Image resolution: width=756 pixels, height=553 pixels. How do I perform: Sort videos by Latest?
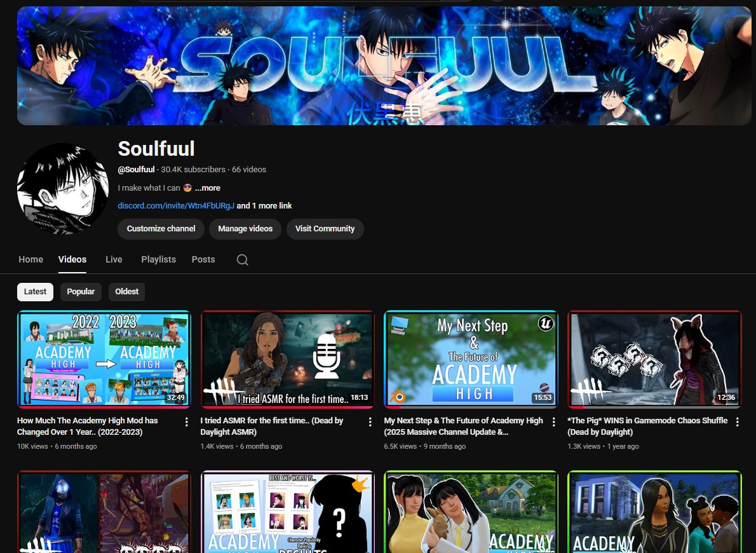35,292
